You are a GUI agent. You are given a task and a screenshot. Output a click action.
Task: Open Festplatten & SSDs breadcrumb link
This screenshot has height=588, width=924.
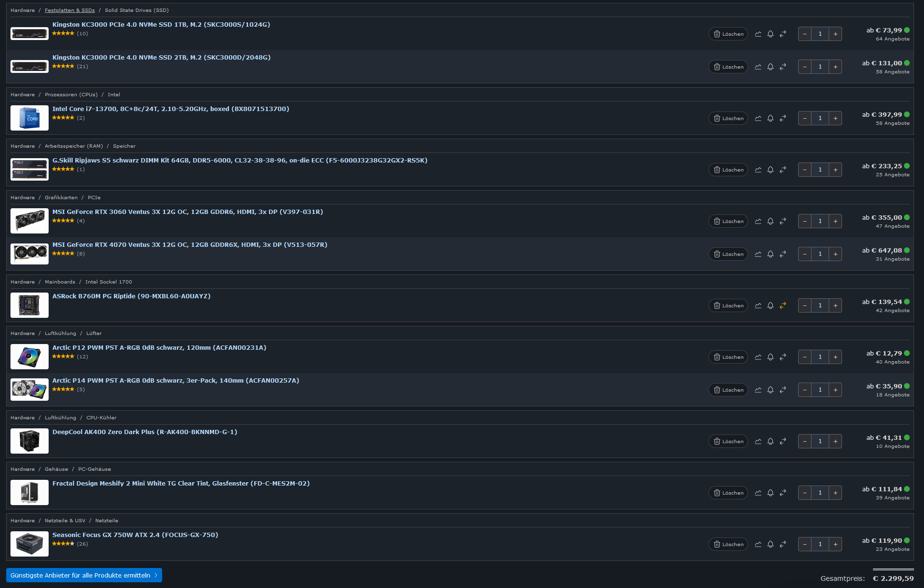click(x=70, y=10)
